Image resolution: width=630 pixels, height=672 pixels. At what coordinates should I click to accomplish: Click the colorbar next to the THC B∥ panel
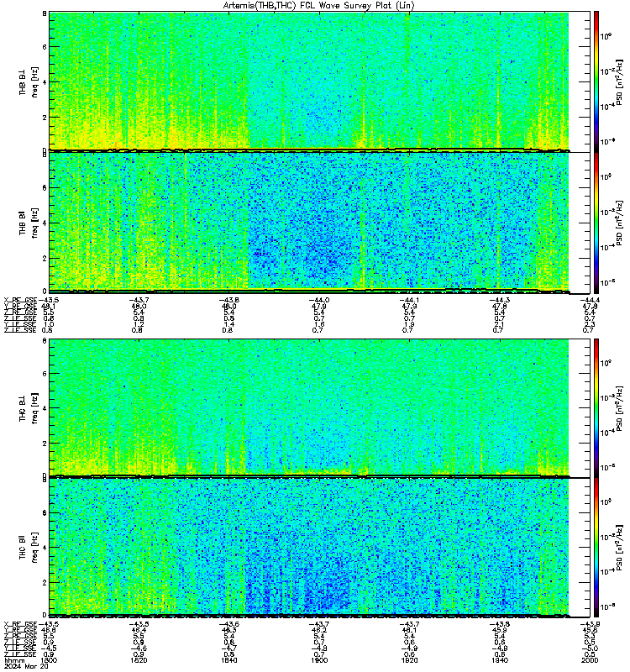596,547
